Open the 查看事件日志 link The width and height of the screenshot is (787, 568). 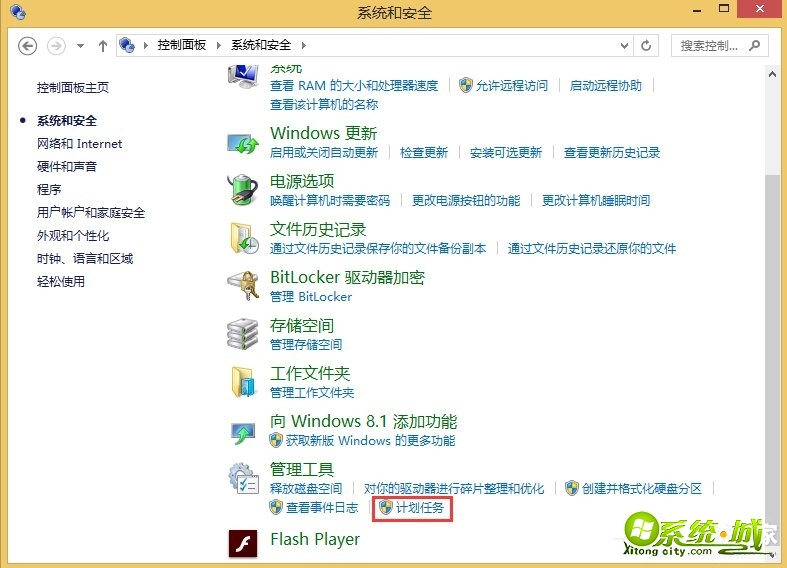322,508
